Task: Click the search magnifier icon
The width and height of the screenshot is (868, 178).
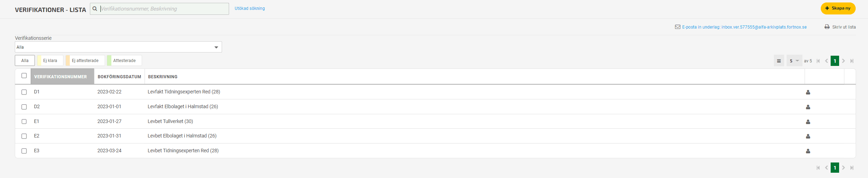Action: 95,9
